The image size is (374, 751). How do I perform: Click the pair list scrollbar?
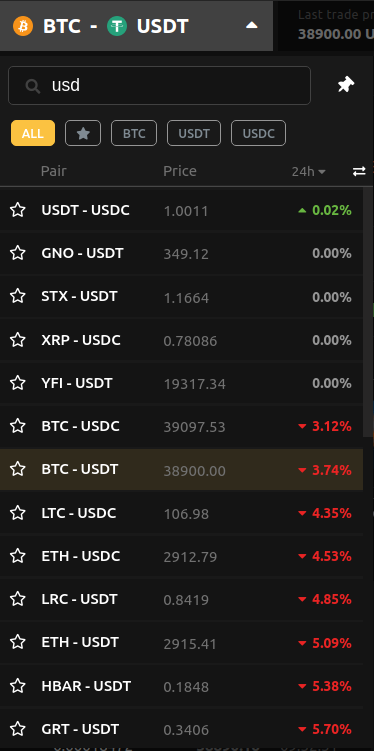point(367,312)
